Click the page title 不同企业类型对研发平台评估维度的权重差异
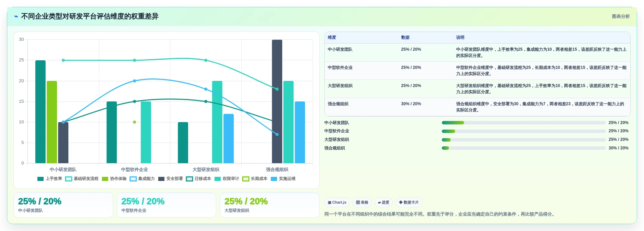This screenshot has height=231, width=644. pos(90,16)
